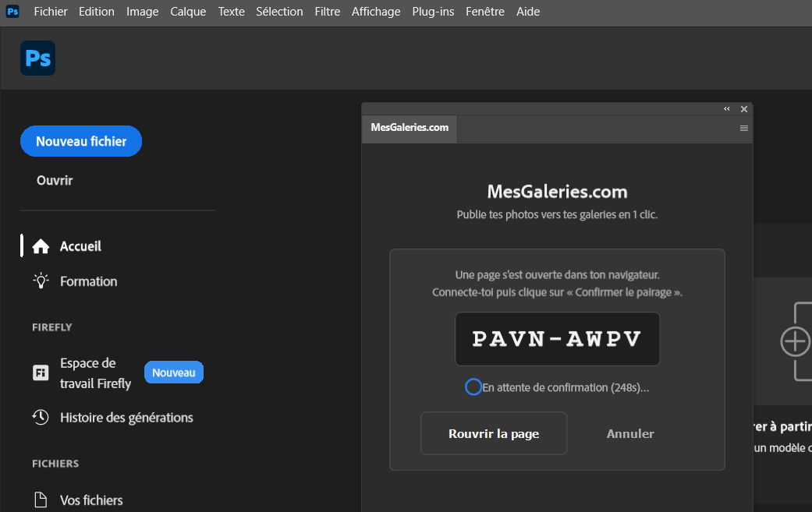
Task: Click the Nouveau fichier button
Action: tap(81, 141)
